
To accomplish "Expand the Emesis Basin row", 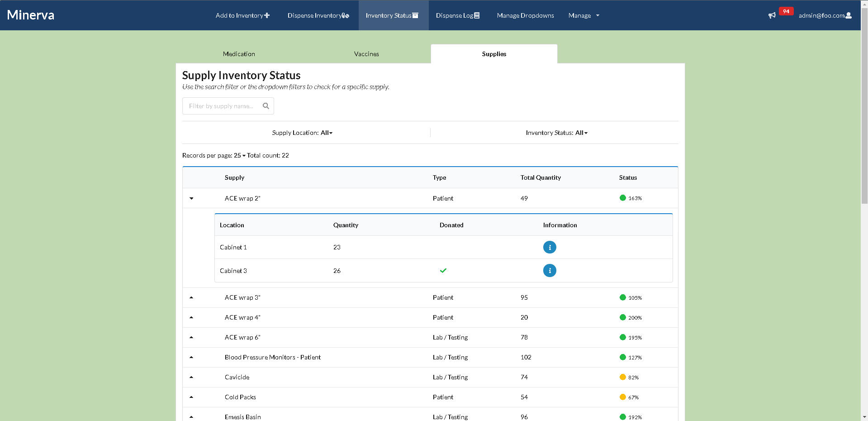I will 191,417.
